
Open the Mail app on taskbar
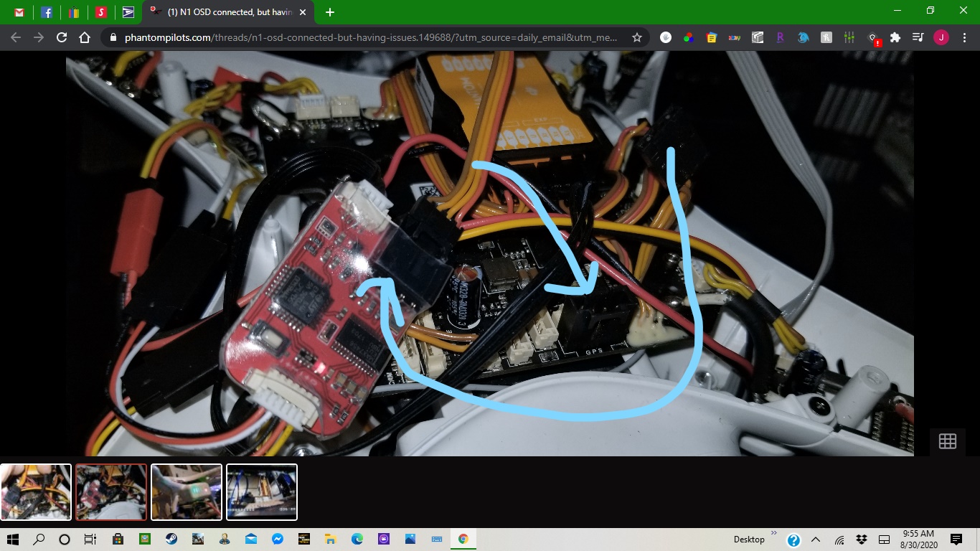pos(250,539)
